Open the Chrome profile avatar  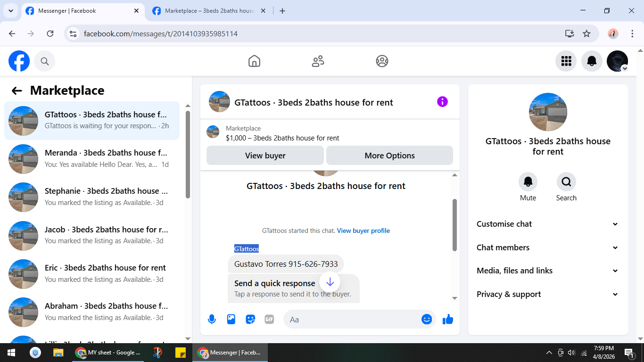coord(613,33)
